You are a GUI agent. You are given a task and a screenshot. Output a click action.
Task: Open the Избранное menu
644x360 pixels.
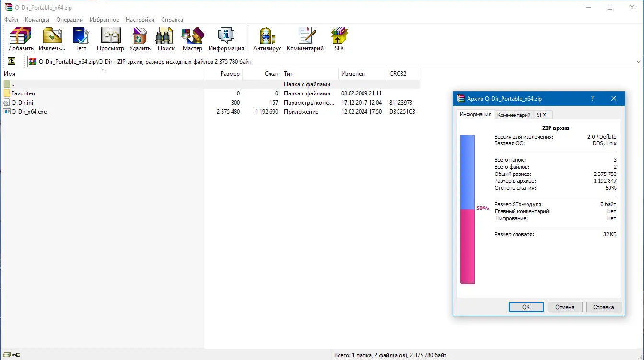pos(105,20)
